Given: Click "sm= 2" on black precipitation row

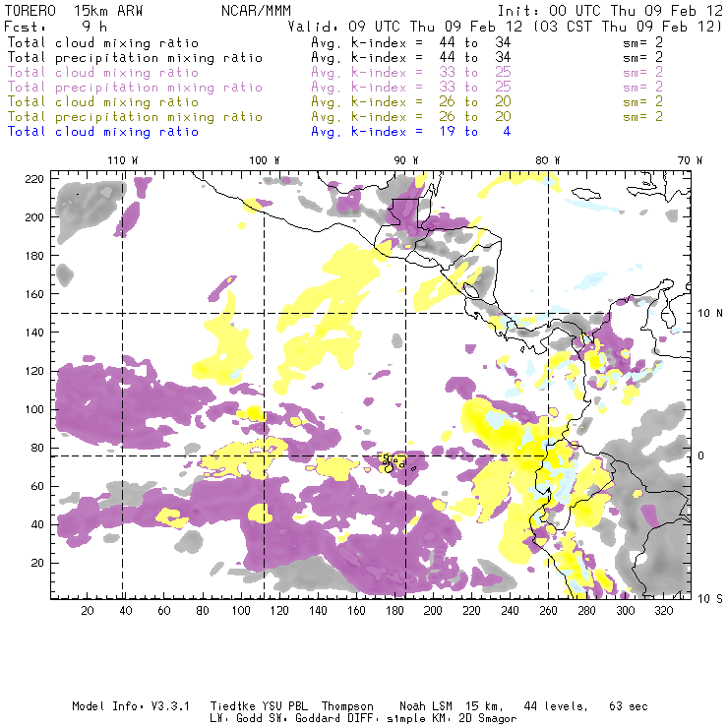Looking at the screenshot, I should click(642, 57).
